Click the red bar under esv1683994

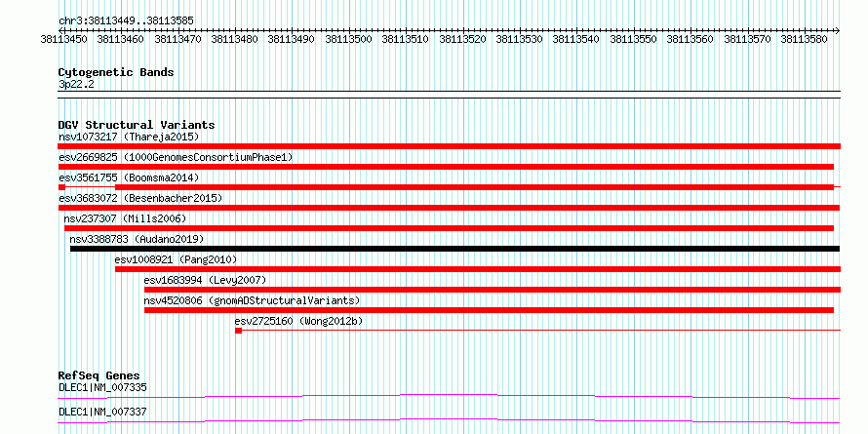pyautogui.click(x=493, y=290)
